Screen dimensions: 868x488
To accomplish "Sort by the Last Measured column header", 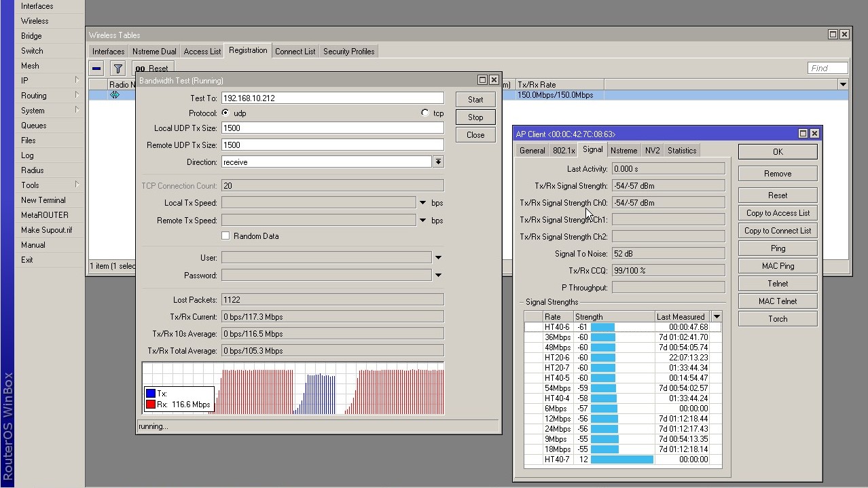I will 682,317.
